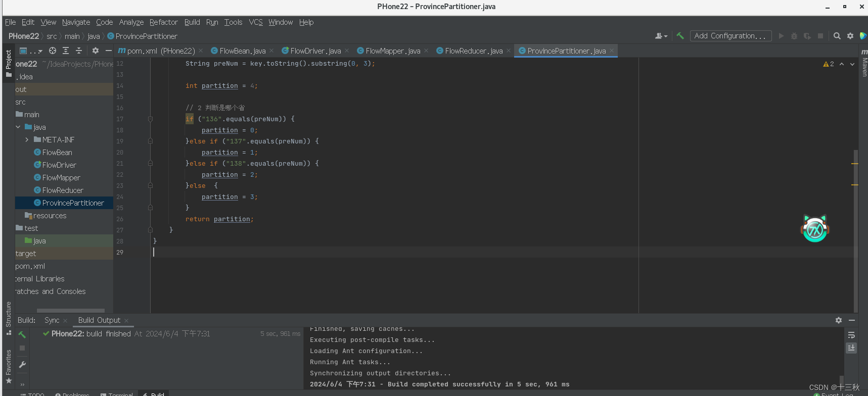Open the Refactor menu

pos(163,22)
